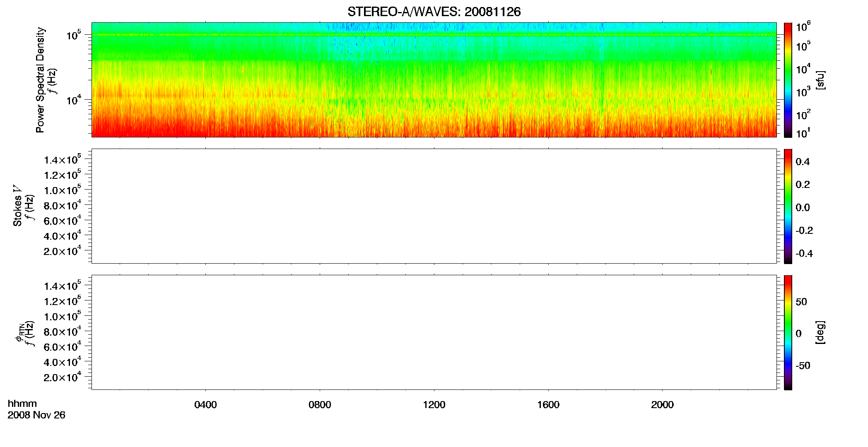Viewport: 868px width, 447px height.
Task: Click the hhmm time format label
Action: click(x=22, y=404)
